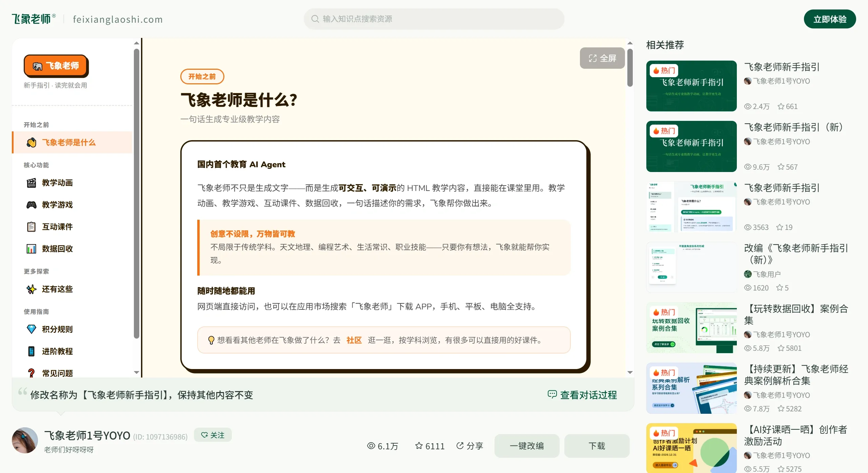Click the 开始之前 orange pill tag
Viewport: 868px width, 473px height.
[x=202, y=77]
